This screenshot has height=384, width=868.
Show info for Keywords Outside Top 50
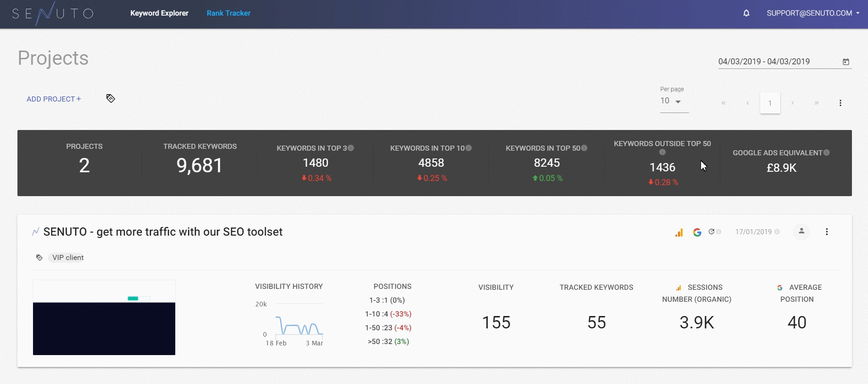pyautogui.click(x=662, y=152)
